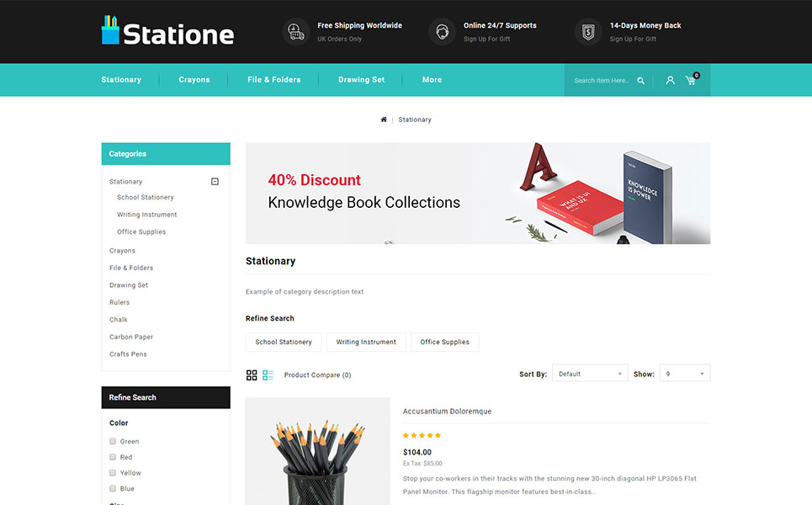The width and height of the screenshot is (812, 505).
Task: Open the Show count dropdown
Action: 685,374
